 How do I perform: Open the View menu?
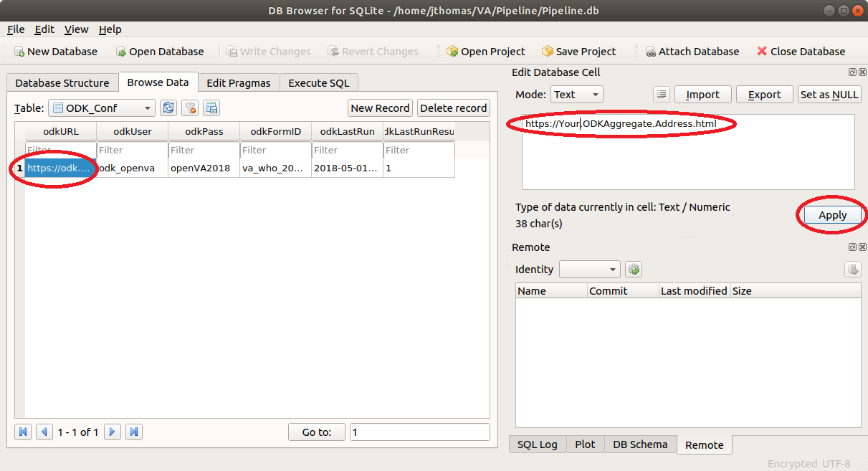[76, 29]
